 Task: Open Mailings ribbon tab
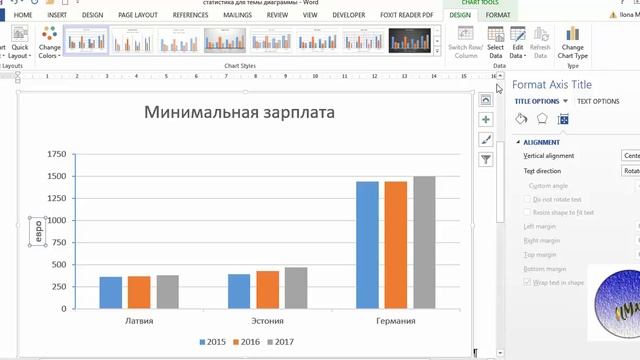pos(237,15)
